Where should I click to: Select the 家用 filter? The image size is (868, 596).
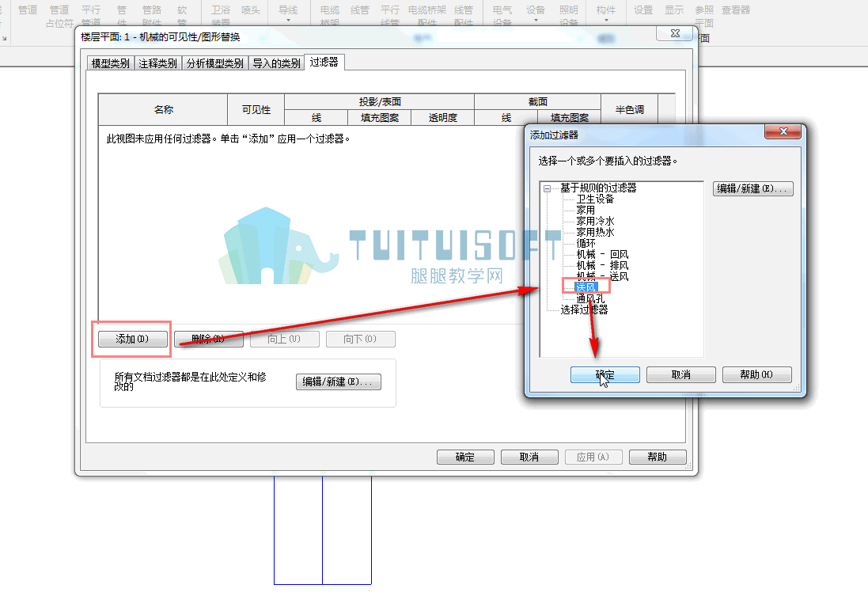point(586,210)
